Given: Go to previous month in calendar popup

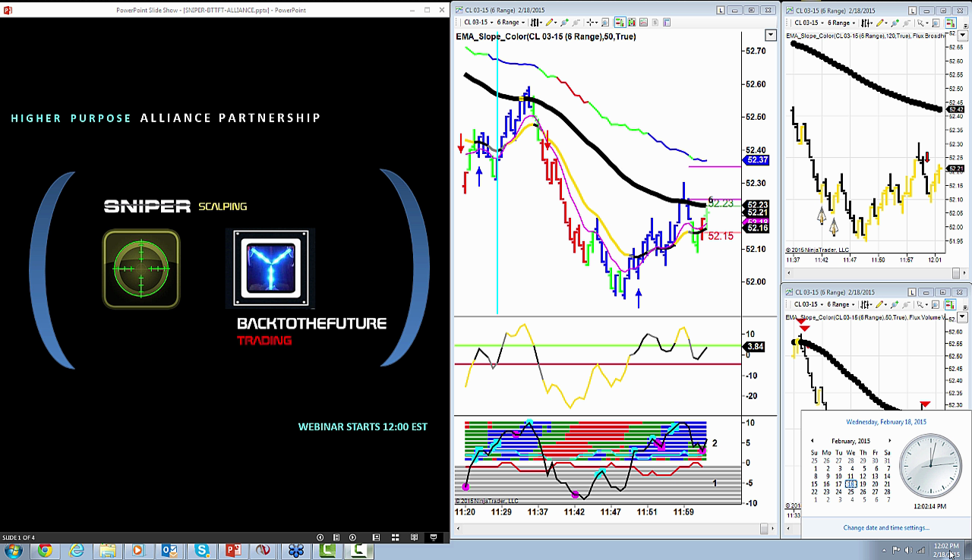Looking at the screenshot, I should [x=812, y=441].
